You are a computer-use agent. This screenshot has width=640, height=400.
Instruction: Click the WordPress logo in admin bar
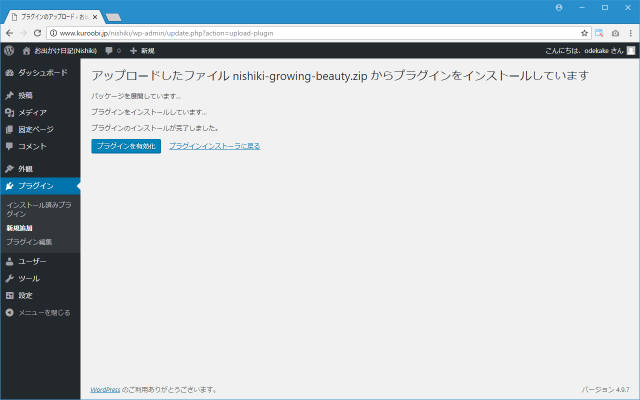(x=9, y=50)
